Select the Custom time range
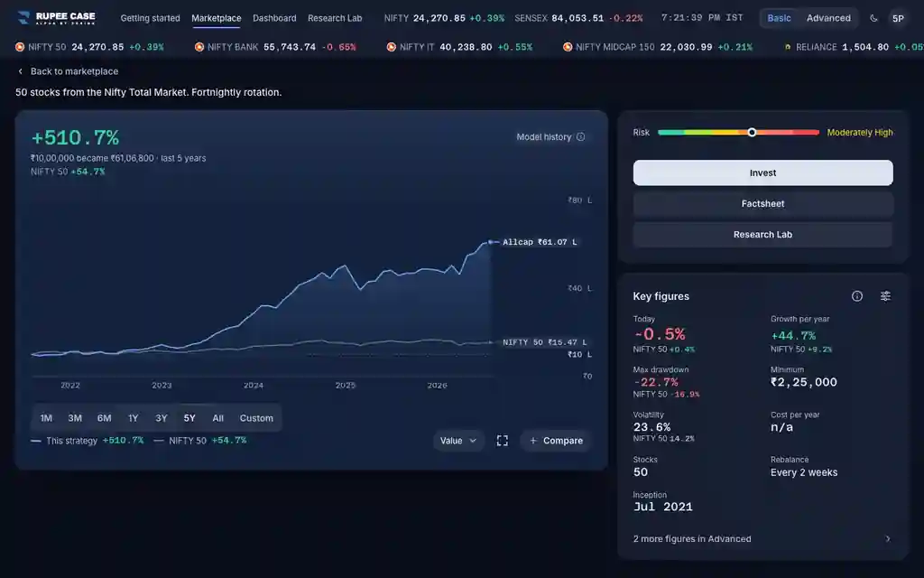The image size is (924, 578). tap(256, 418)
